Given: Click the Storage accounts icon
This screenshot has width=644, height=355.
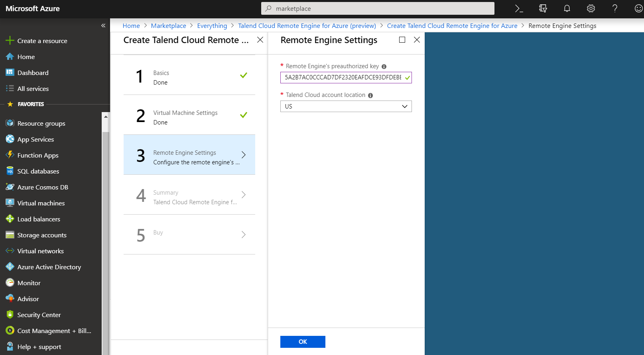Looking at the screenshot, I should click(x=10, y=235).
